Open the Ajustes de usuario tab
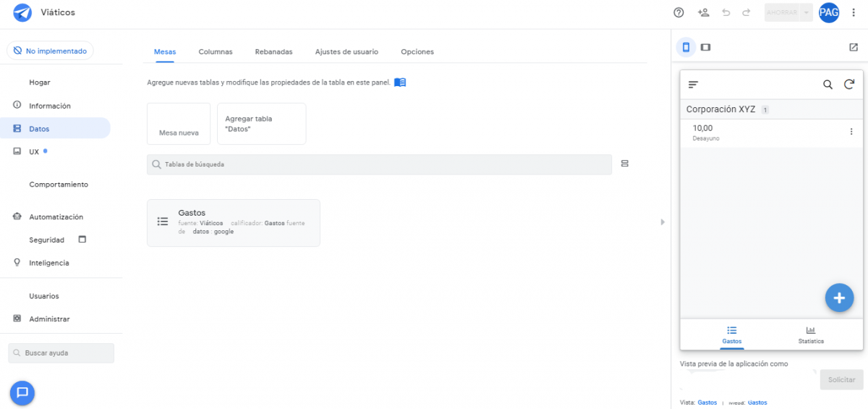 346,52
